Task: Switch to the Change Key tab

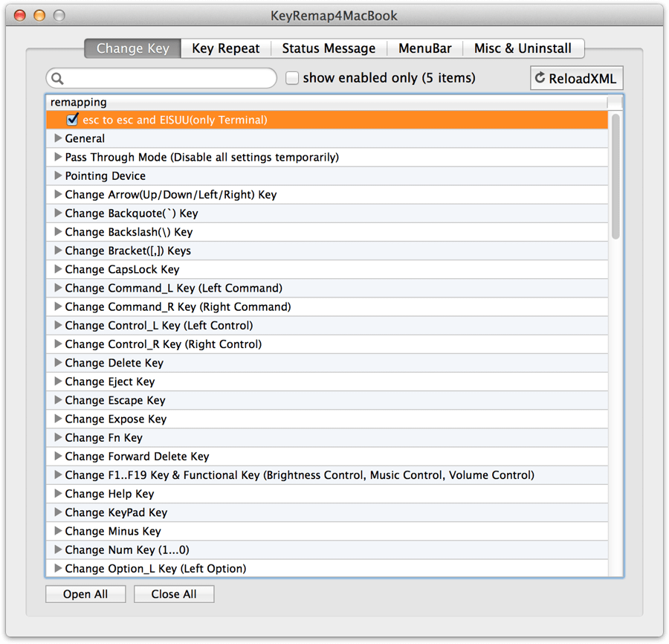Action: point(133,48)
